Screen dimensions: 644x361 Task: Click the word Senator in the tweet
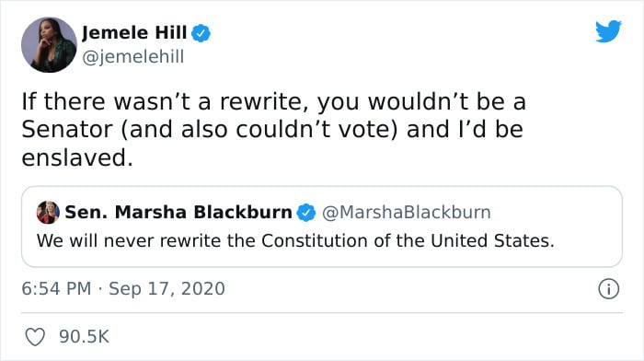click(67, 130)
